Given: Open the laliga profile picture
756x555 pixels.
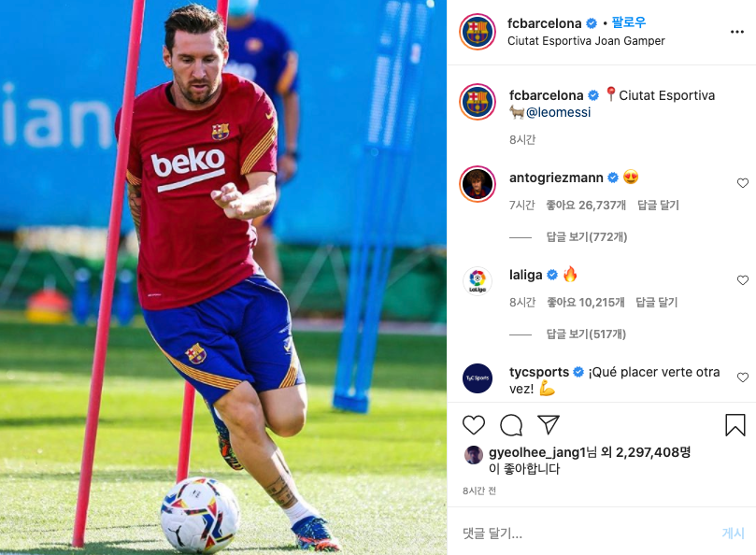Looking at the screenshot, I should click(x=478, y=280).
